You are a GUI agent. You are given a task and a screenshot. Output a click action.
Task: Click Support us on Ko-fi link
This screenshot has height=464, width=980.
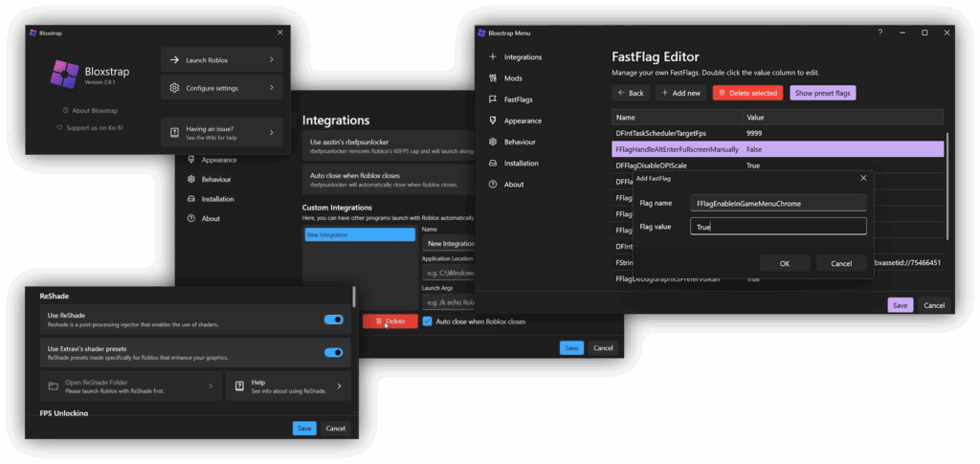point(95,127)
